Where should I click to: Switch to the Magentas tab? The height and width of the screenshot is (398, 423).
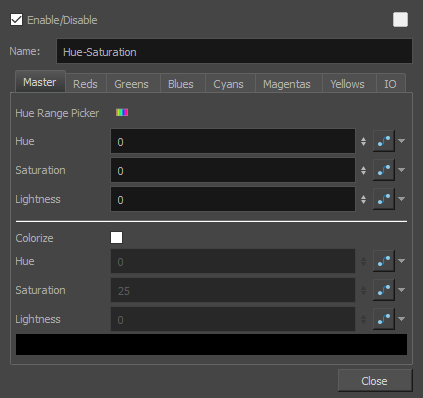pyautogui.click(x=287, y=84)
